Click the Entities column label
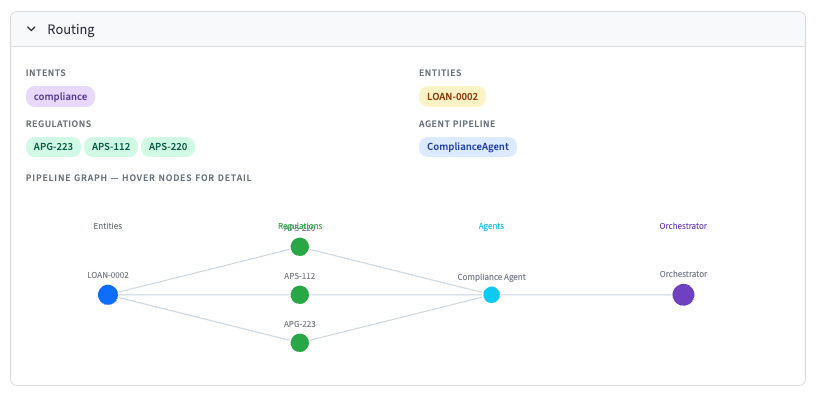The height and width of the screenshot is (394, 820). pyautogui.click(x=108, y=226)
